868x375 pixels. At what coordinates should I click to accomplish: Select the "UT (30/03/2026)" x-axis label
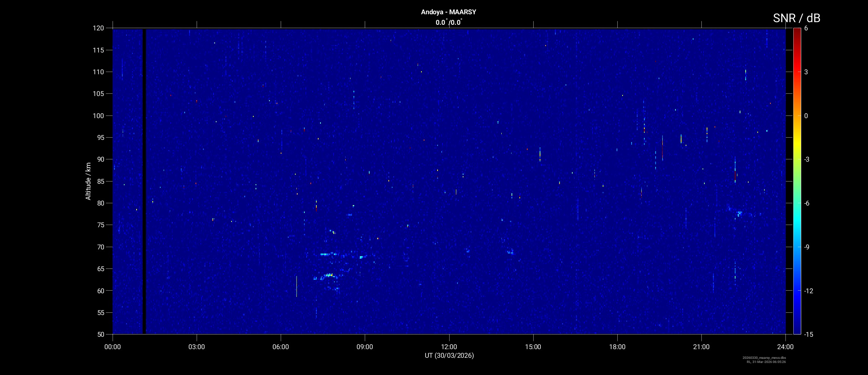[x=449, y=355]
